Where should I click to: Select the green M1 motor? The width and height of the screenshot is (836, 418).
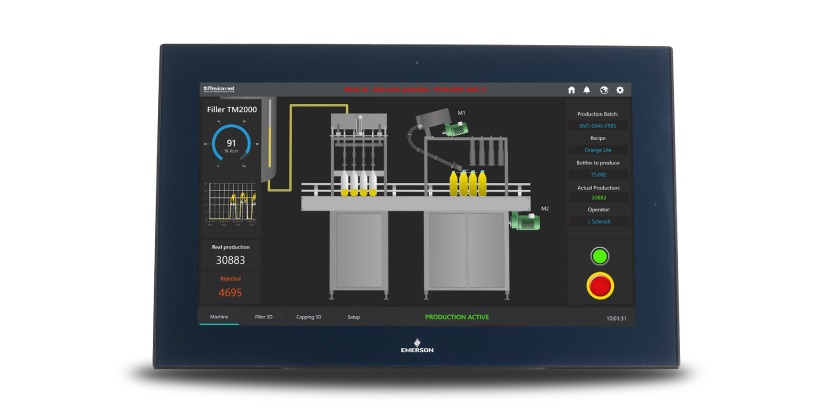pyautogui.click(x=456, y=129)
